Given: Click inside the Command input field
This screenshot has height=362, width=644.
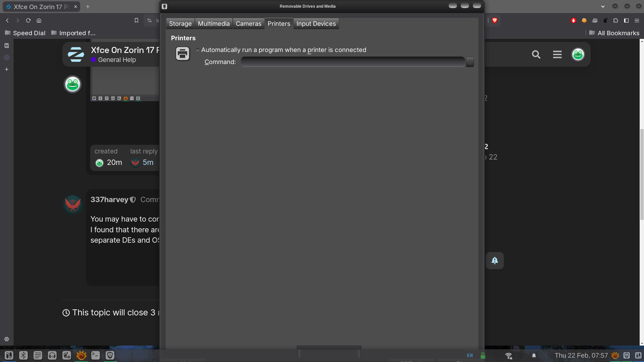Looking at the screenshot, I should [x=352, y=62].
